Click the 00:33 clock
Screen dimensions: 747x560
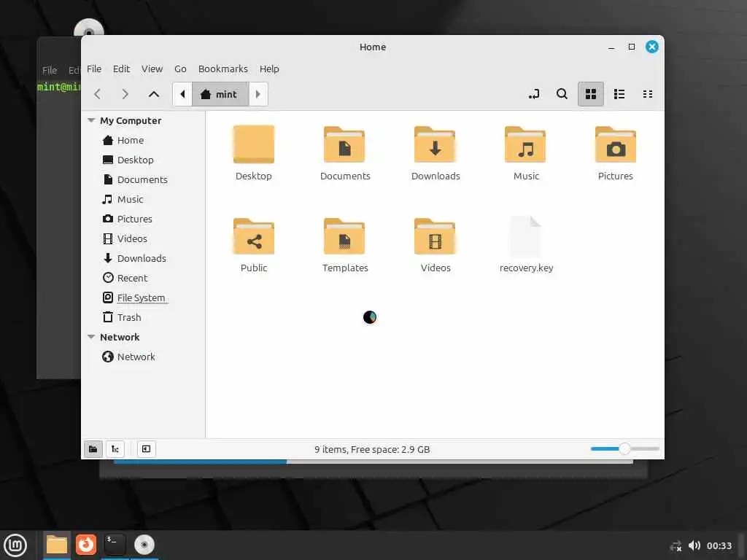[719, 545]
